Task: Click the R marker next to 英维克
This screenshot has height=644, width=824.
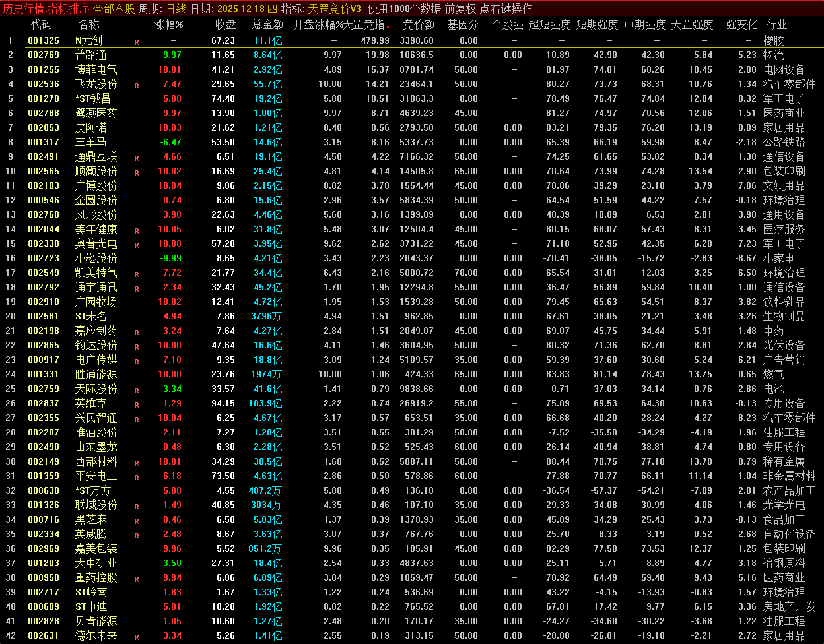Action: click(137, 404)
